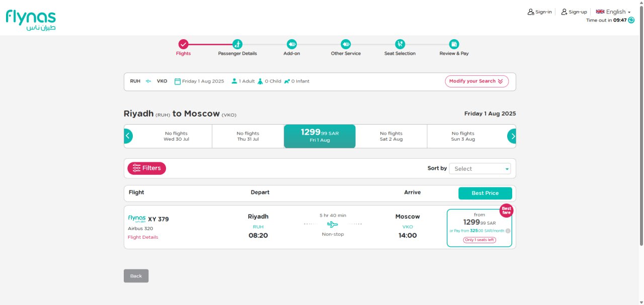Screen dimensions: 644x305
Task: Click the Review & Pay step icon
Action: point(454,44)
